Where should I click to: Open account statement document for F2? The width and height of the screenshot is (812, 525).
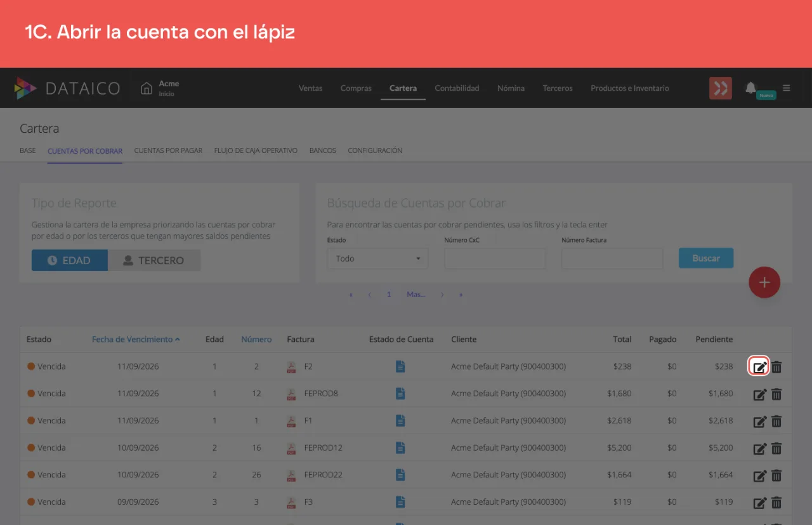400,366
